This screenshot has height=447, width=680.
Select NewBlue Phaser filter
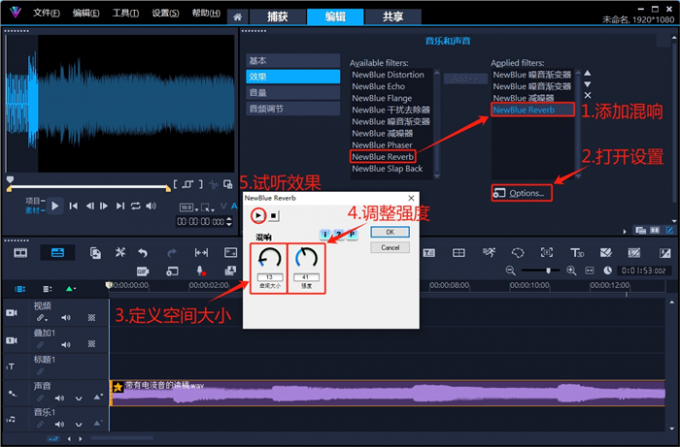(x=382, y=145)
